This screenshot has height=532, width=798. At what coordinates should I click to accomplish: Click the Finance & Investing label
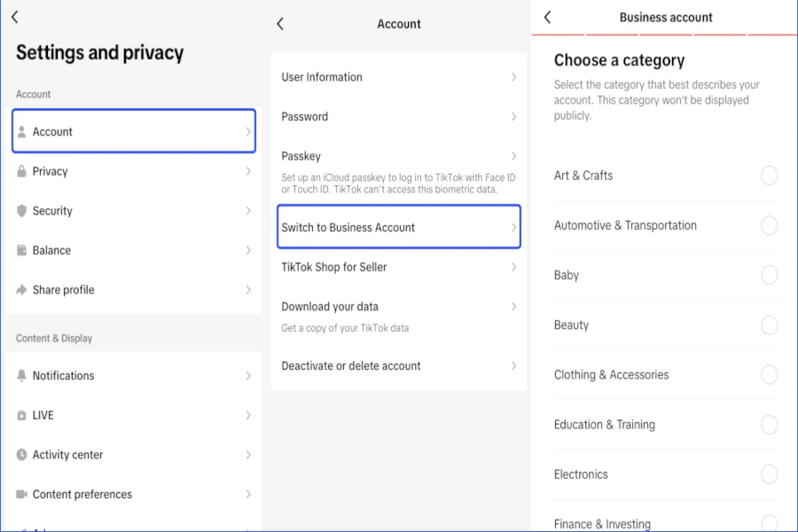602,524
